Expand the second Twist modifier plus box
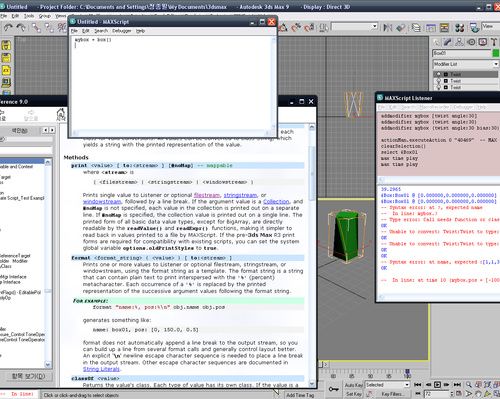This screenshot has height=399, width=500. coord(446,81)
